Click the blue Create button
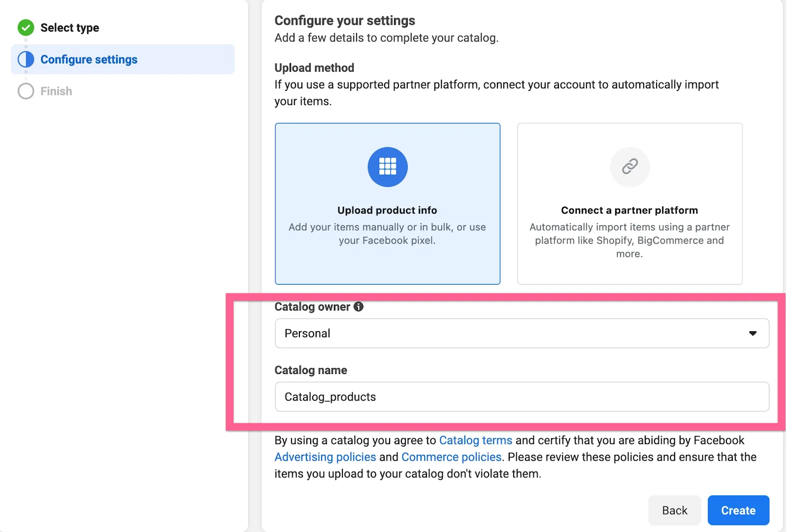Screen dimensions: 788x532 coord(738,510)
